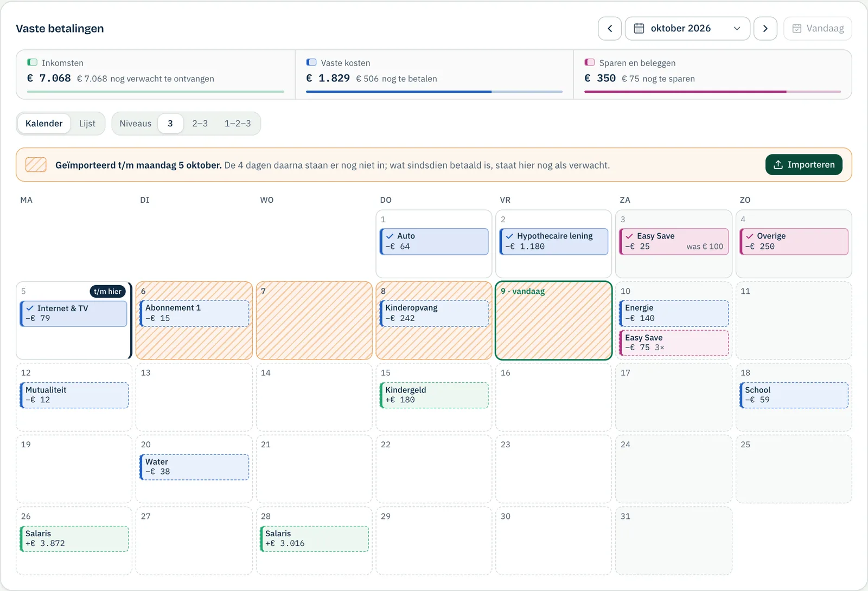Open Salaris +€3.016 entry
Screen dimensions: 868x591
(315, 539)
